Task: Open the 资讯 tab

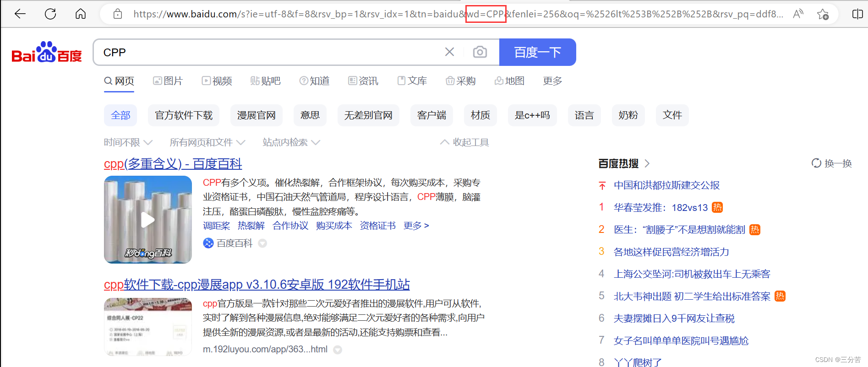Action: [363, 81]
